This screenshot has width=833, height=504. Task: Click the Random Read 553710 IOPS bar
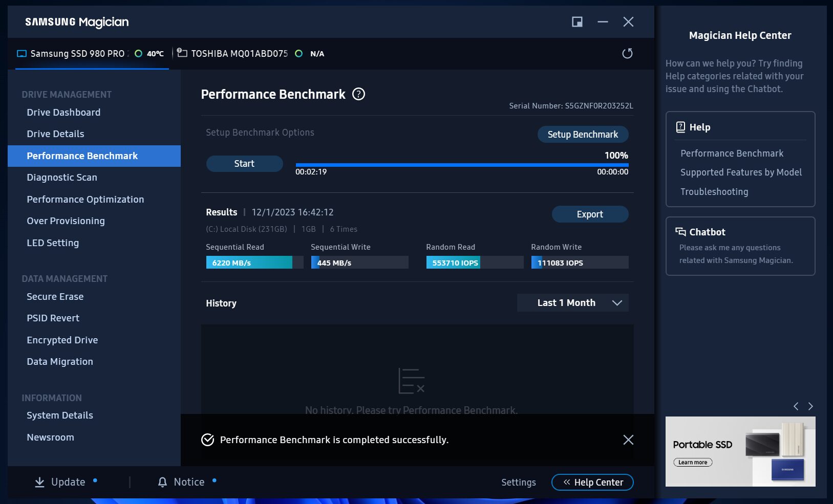475,262
